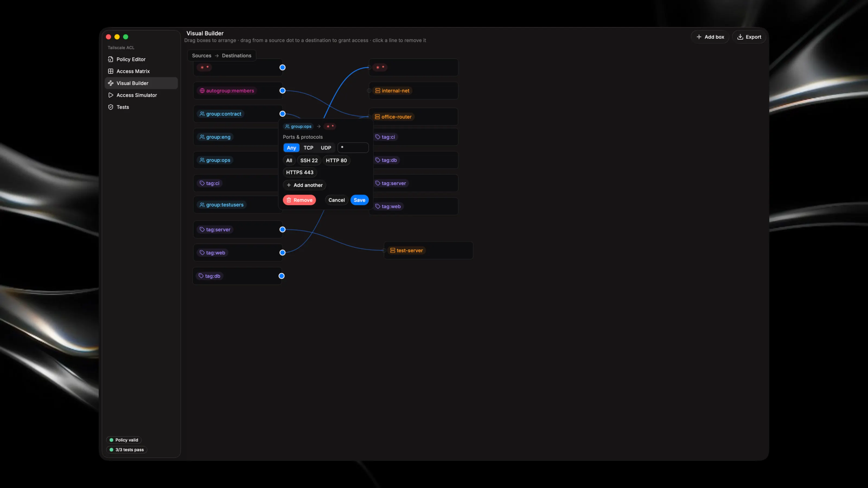Click tag:web source dot
Viewport: 868px width, 488px height.
tap(282, 253)
